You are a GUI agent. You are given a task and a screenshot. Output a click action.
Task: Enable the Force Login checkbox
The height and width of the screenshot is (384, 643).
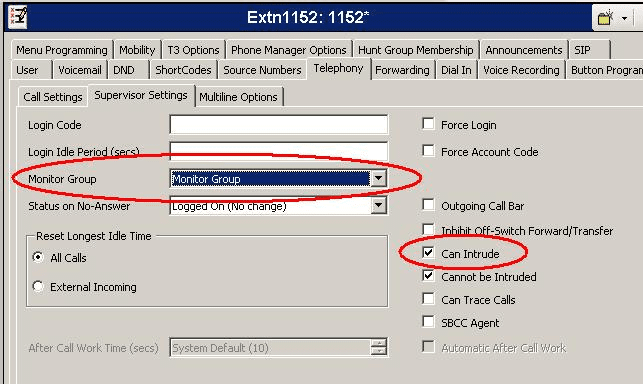(x=428, y=124)
